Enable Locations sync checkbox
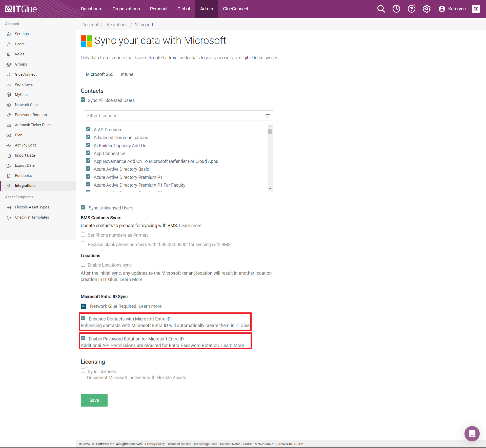Viewport: 486px width, 448px height. point(83,264)
